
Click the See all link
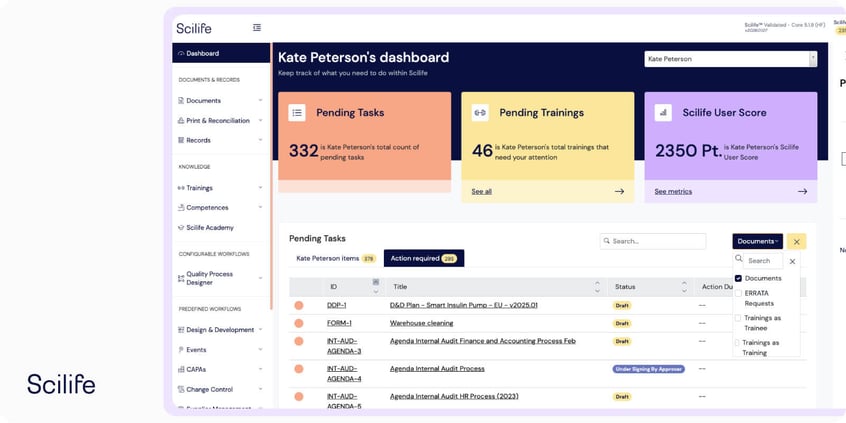click(x=481, y=192)
